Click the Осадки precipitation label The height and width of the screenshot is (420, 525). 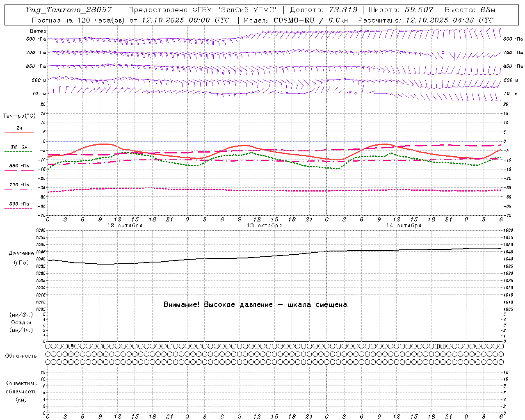[21, 322]
